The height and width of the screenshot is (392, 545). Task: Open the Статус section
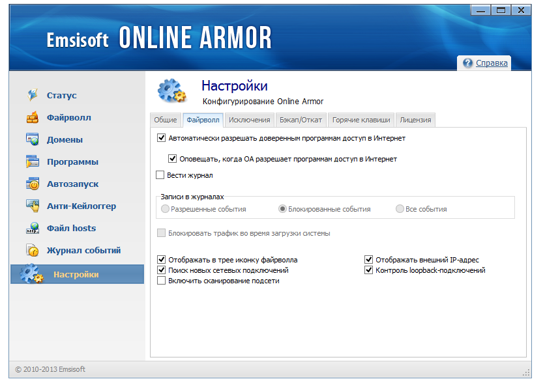(x=61, y=95)
